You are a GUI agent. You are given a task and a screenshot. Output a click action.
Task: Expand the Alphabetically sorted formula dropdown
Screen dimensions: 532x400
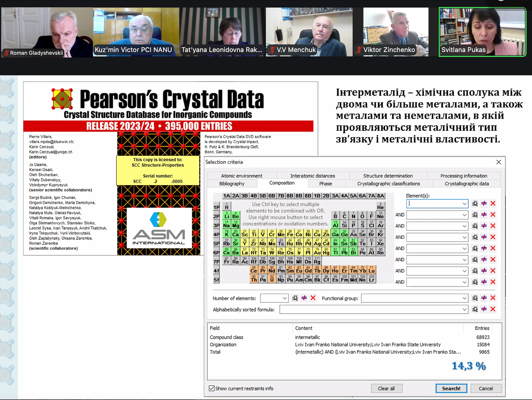click(464, 309)
